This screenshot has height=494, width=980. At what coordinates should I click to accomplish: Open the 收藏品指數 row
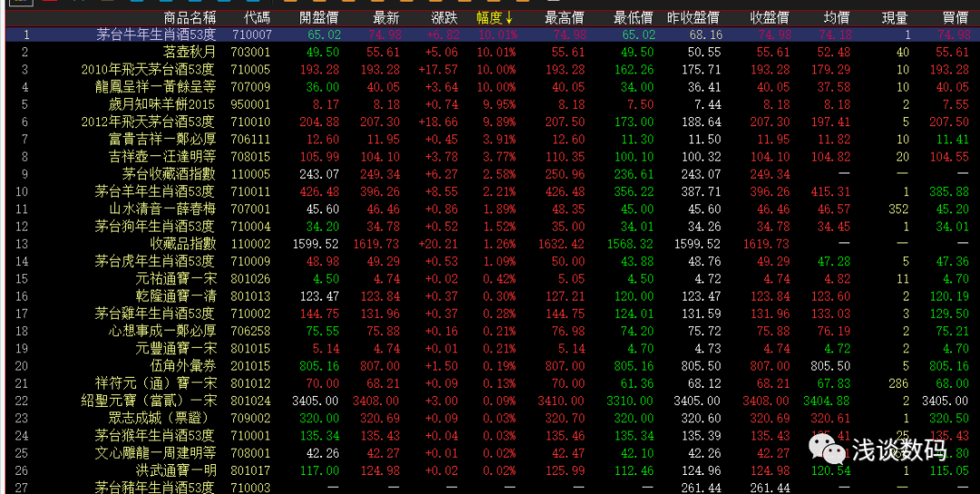[493, 243]
